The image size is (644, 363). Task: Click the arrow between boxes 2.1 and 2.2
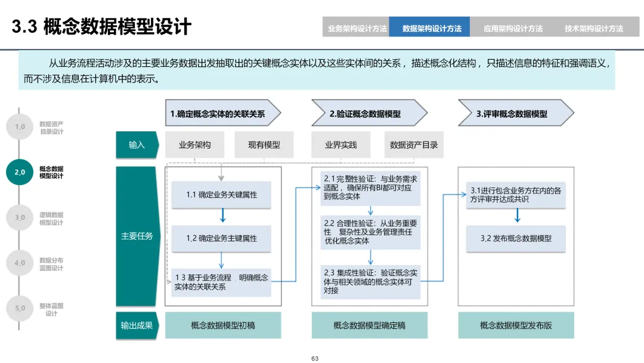click(x=370, y=211)
